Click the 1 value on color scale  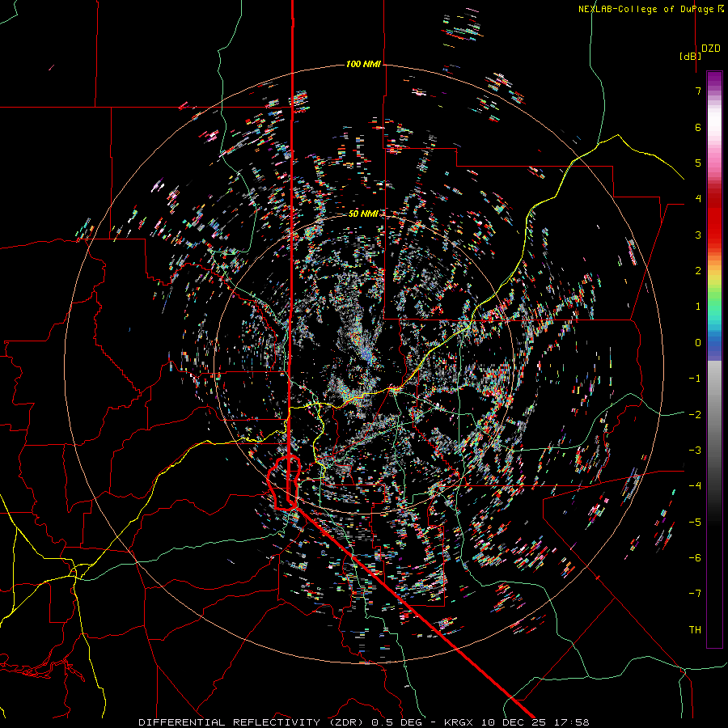pyautogui.click(x=698, y=307)
